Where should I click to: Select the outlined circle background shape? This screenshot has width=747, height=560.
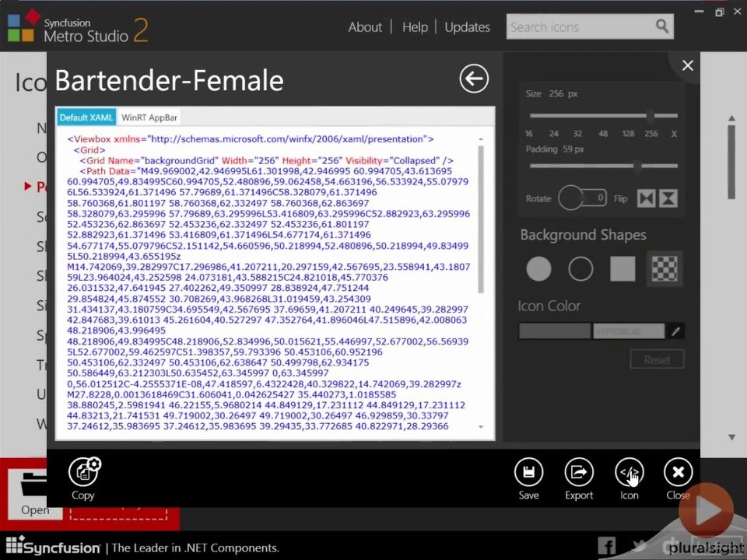580,268
